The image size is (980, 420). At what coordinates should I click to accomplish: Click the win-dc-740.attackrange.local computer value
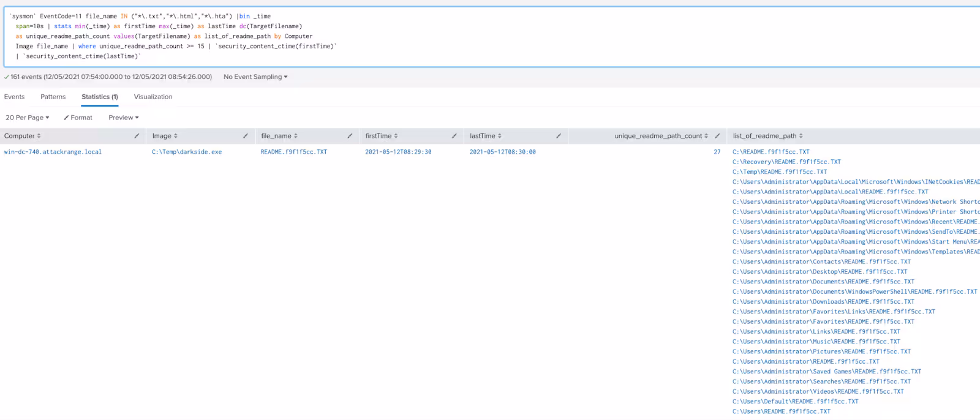[x=53, y=152]
